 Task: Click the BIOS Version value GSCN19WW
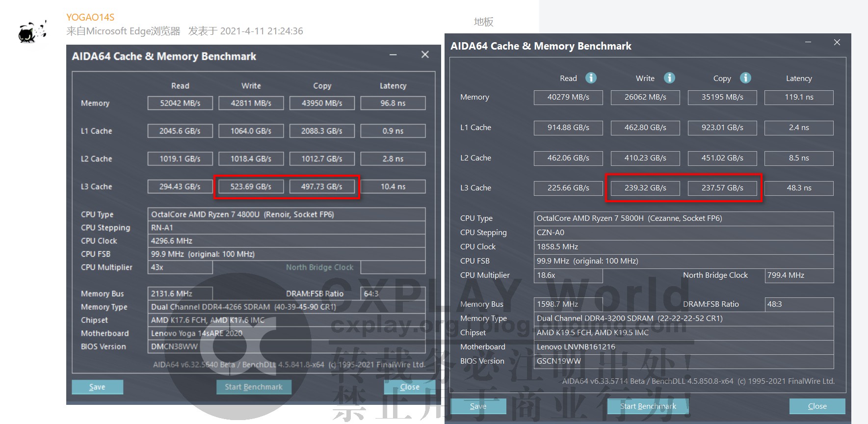[x=684, y=361]
